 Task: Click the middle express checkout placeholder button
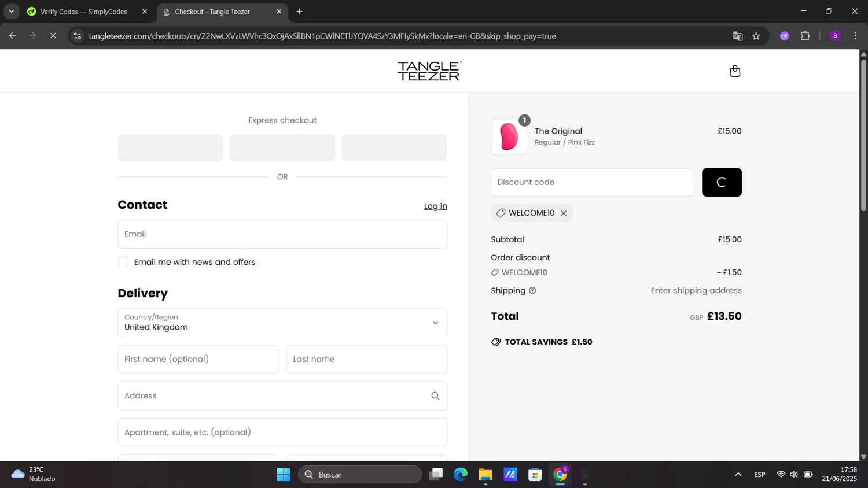(x=282, y=147)
